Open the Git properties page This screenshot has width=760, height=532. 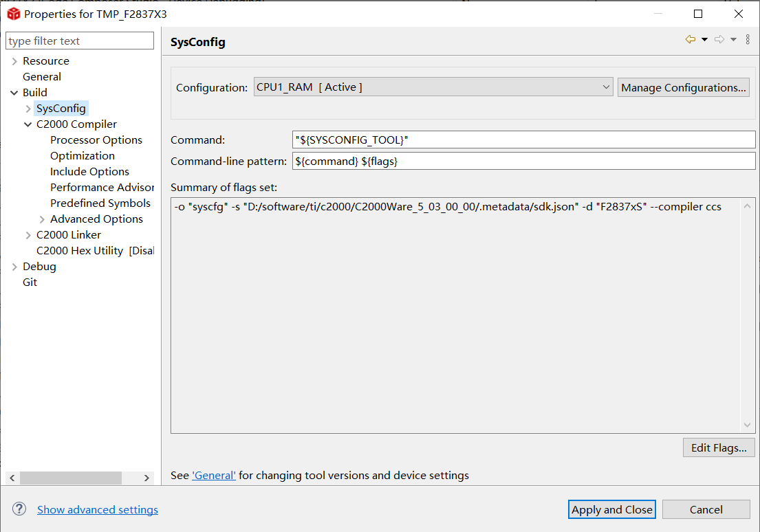30,282
